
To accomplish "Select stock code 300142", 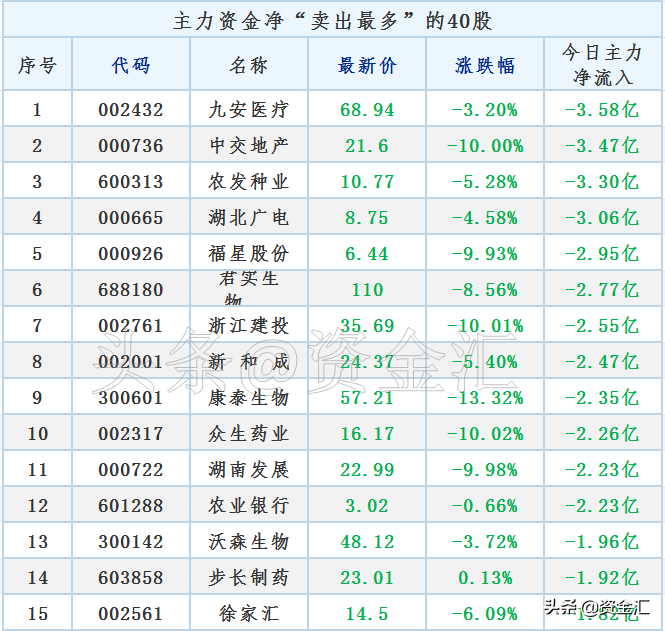I will [x=131, y=542].
